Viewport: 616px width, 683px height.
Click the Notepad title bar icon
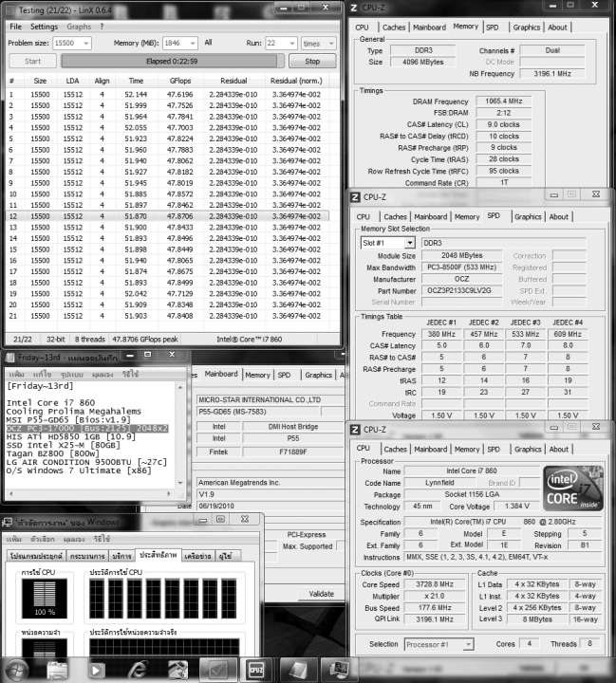(10, 358)
